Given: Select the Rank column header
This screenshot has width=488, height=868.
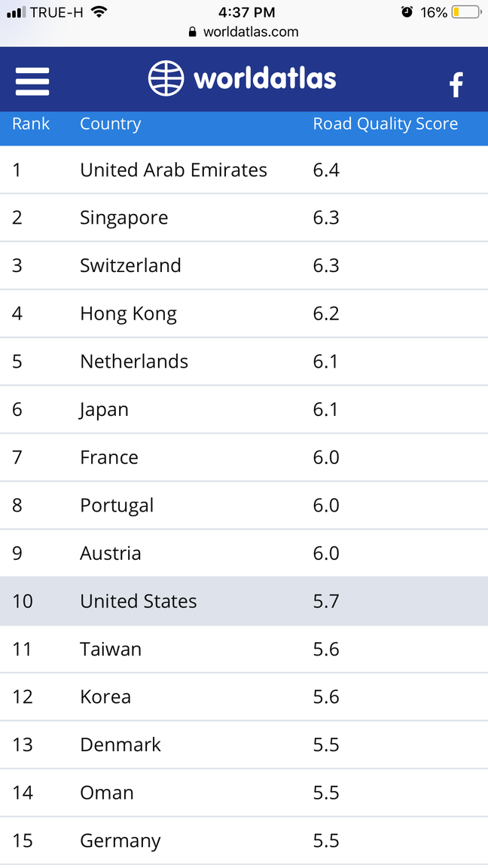Looking at the screenshot, I should pyautogui.click(x=31, y=124).
